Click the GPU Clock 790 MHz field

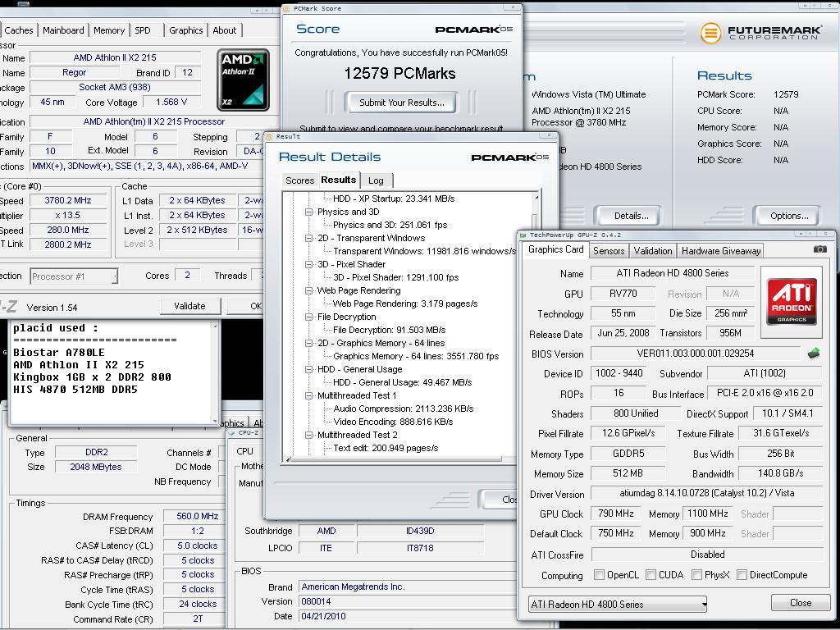pyautogui.click(x=615, y=514)
